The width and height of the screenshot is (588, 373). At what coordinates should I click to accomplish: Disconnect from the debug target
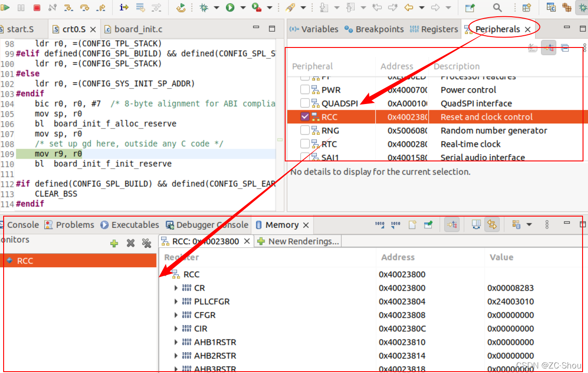point(53,7)
